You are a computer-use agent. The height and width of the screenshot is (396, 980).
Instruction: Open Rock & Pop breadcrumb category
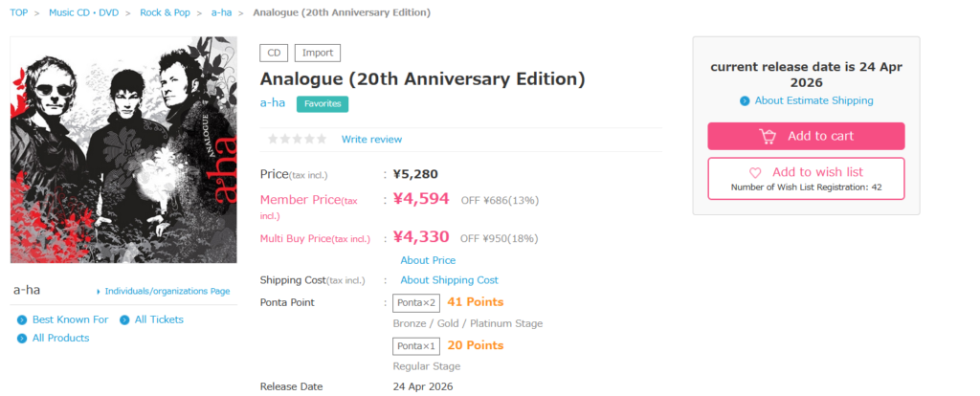[164, 12]
